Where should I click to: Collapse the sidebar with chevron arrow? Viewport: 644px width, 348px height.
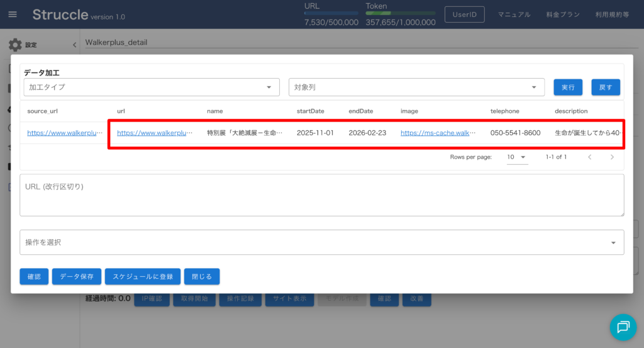pyautogui.click(x=74, y=45)
